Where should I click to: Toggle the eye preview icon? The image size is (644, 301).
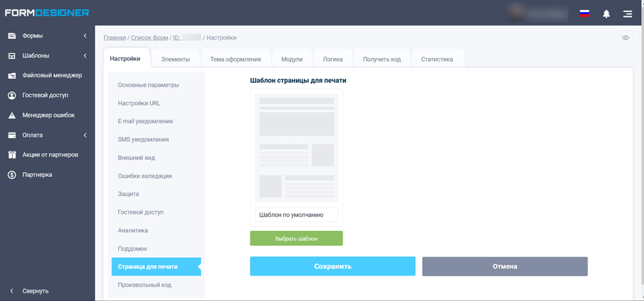[626, 38]
